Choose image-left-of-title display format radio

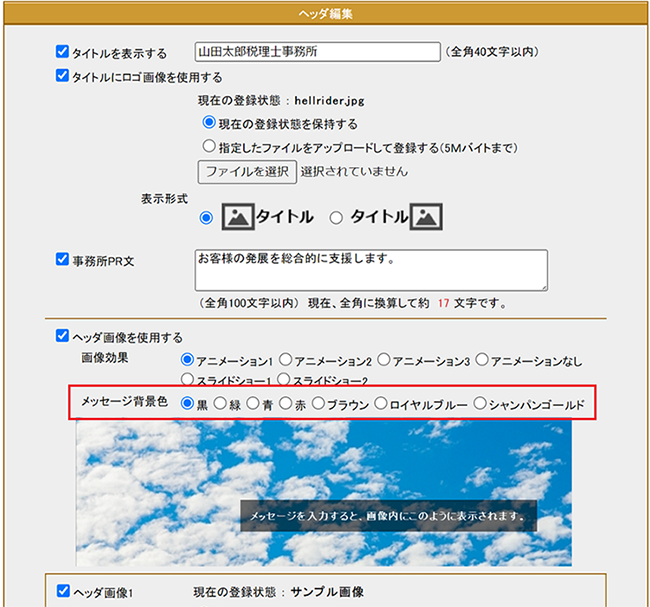click(x=206, y=218)
